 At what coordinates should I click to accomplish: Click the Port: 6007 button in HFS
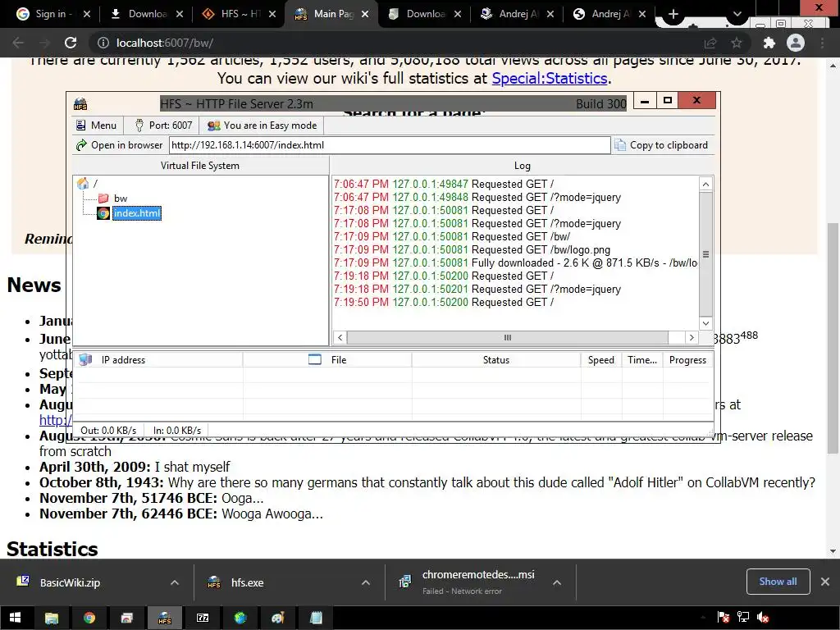(163, 126)
